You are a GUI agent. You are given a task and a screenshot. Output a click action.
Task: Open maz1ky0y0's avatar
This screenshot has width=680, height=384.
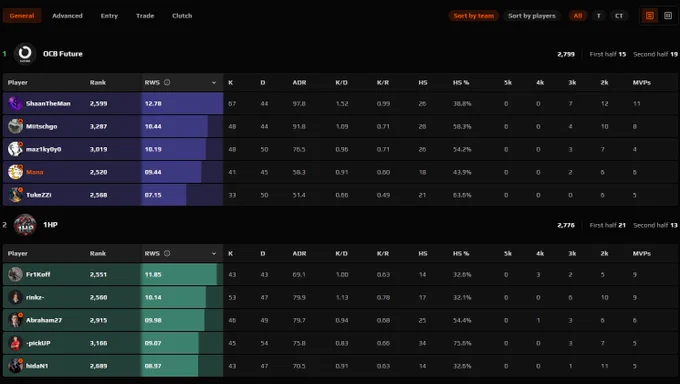(15, 149)
